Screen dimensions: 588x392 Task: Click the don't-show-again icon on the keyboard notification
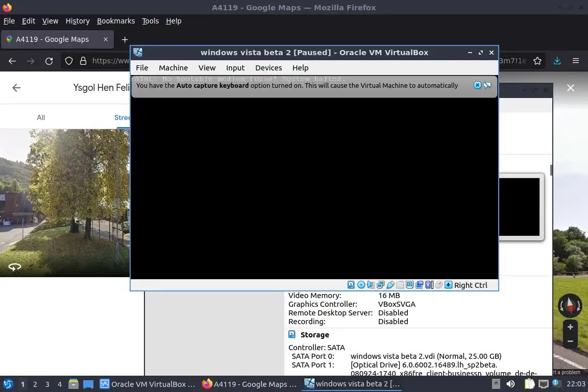487,85
